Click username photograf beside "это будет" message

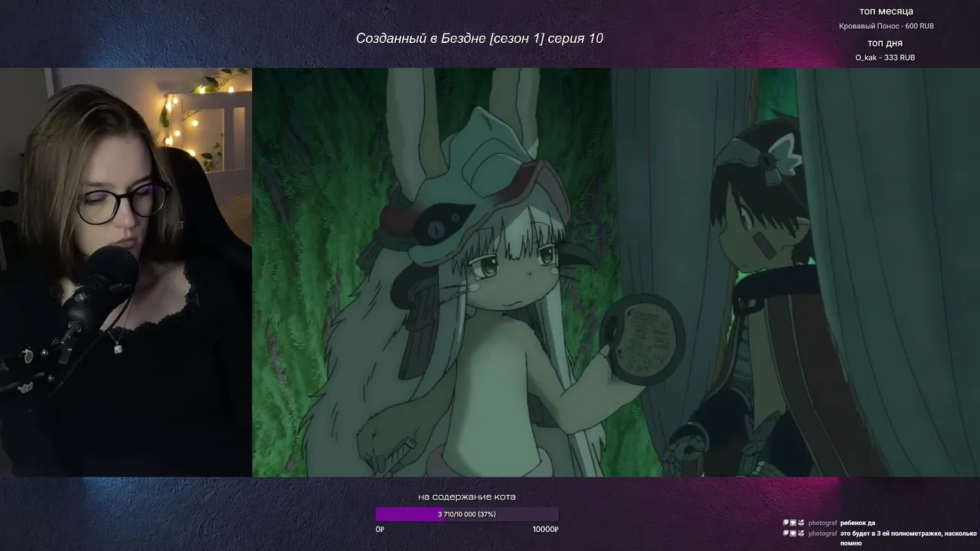822,533
